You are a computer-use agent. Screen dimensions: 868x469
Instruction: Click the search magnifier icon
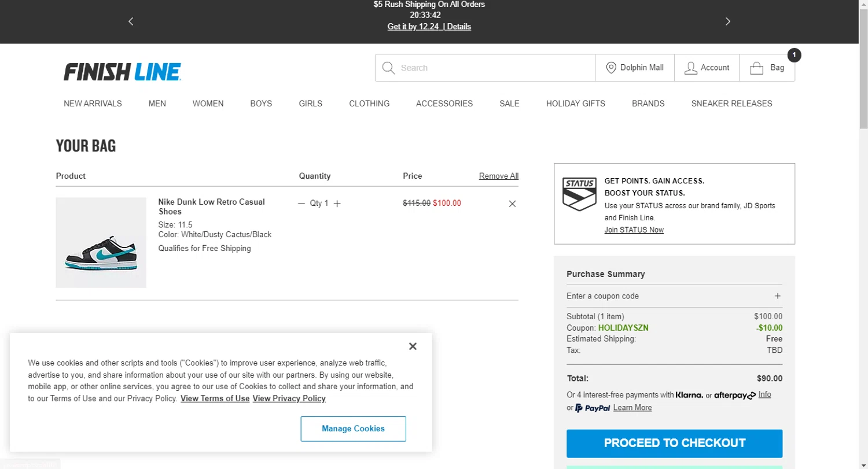point(388,68)
